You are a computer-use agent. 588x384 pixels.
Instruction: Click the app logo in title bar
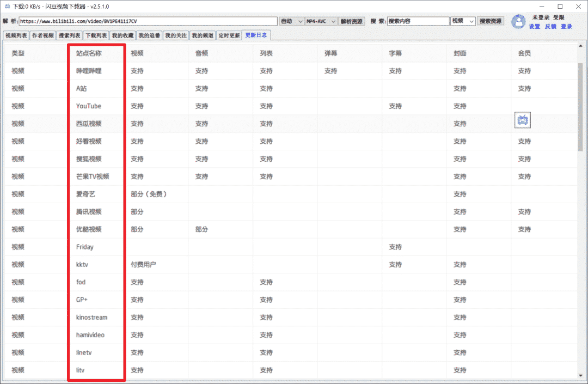[7, 7]
